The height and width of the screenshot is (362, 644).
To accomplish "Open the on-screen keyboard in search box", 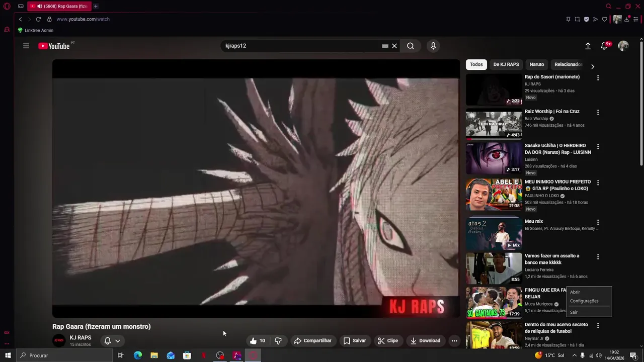I will tap(385, 46).
